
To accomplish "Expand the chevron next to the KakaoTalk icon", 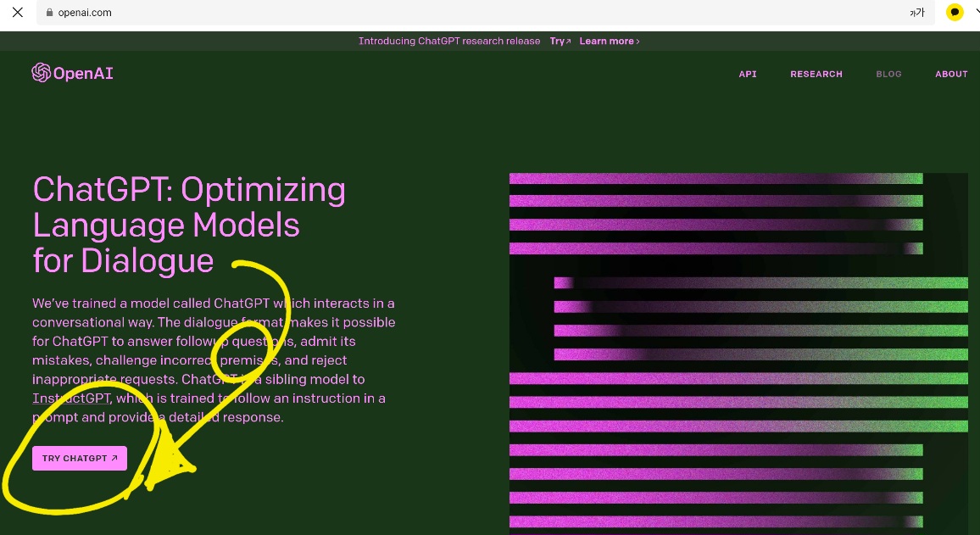I will [977, 10].
